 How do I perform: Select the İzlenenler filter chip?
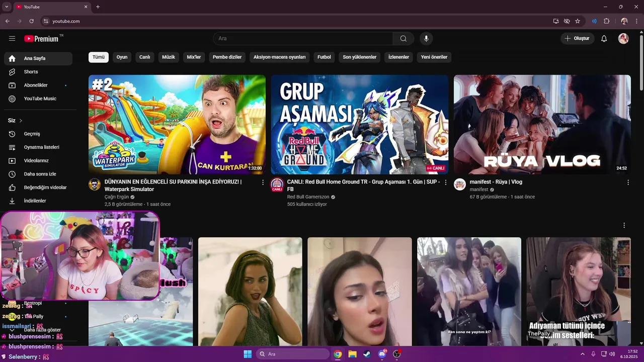398,57
